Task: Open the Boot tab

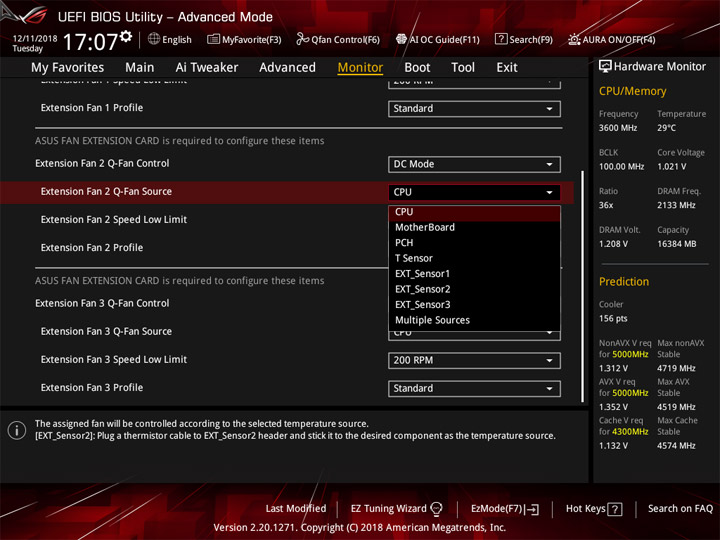Action: pos(417,68)
